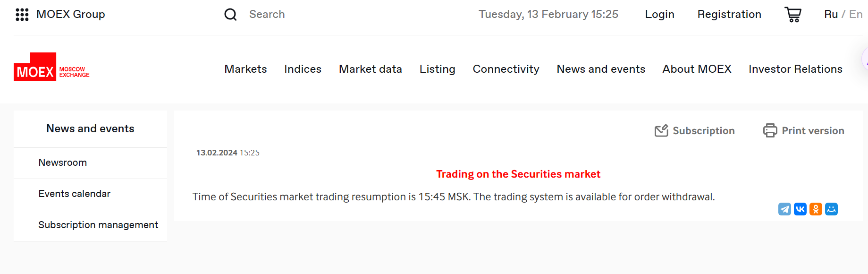Open the shopping cart icon
This screenshot has height=274, width=868.
[x=793, y=15]
